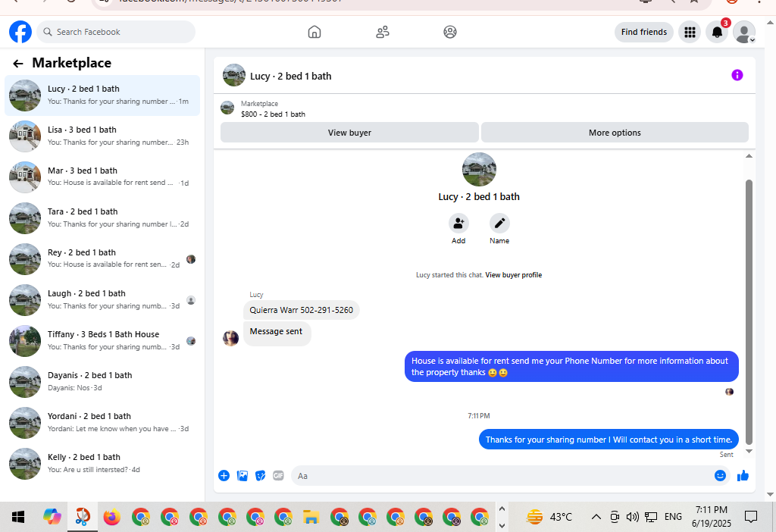Open the apps grid menu icon

pyautogui.click(x=690, y=32)
